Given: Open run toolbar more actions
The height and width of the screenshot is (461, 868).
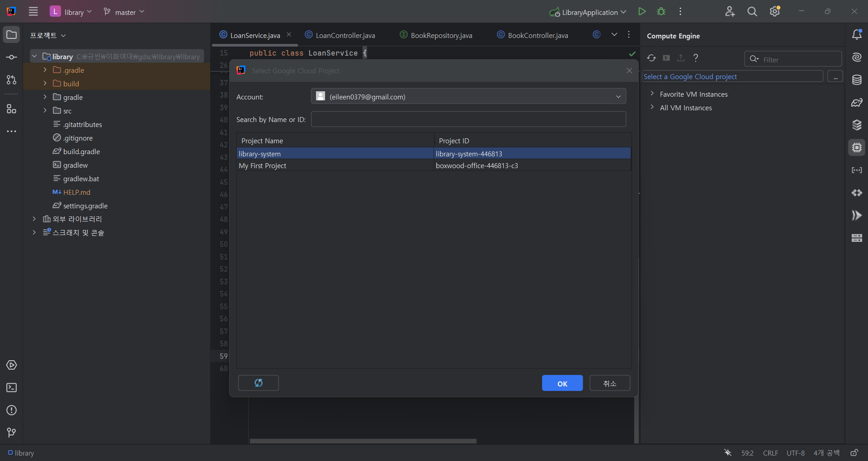Looking at the screenshot, I should [x=680, y=12].
